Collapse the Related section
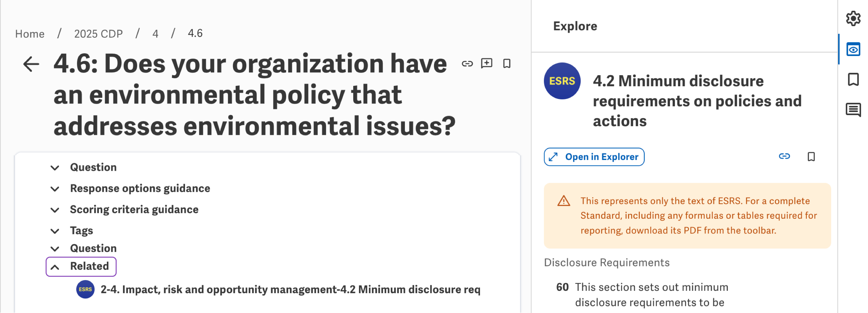Screen dimensions: 868x313 [x=81, y=267]
